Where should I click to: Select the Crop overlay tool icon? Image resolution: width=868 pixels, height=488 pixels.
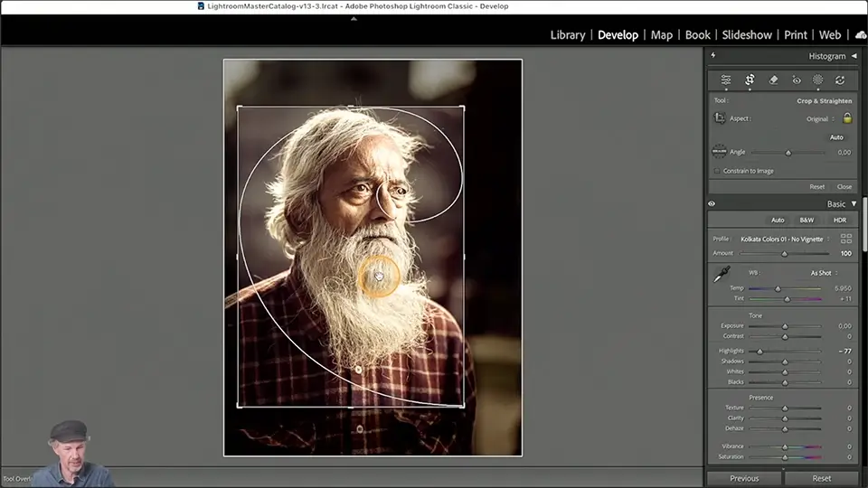[750, 80]
